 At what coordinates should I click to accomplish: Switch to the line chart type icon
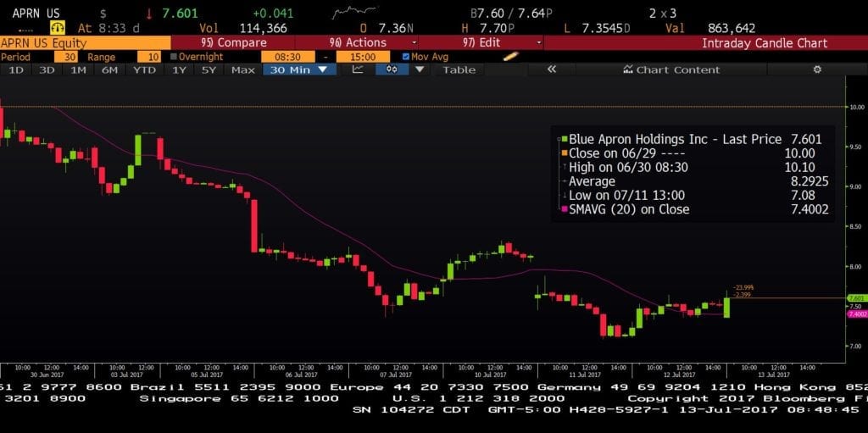(359, 69)
